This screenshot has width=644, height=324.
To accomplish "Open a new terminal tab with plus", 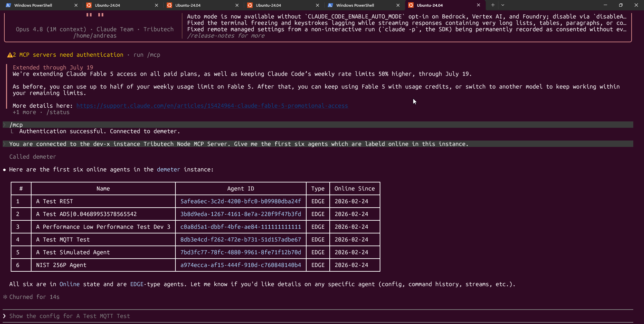I will pos(493,5).
